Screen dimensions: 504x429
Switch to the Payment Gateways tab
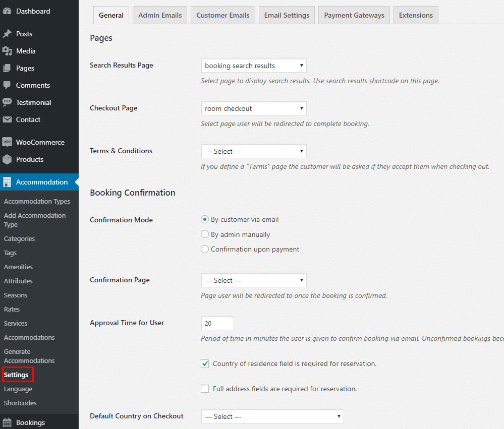pos(354,15)
